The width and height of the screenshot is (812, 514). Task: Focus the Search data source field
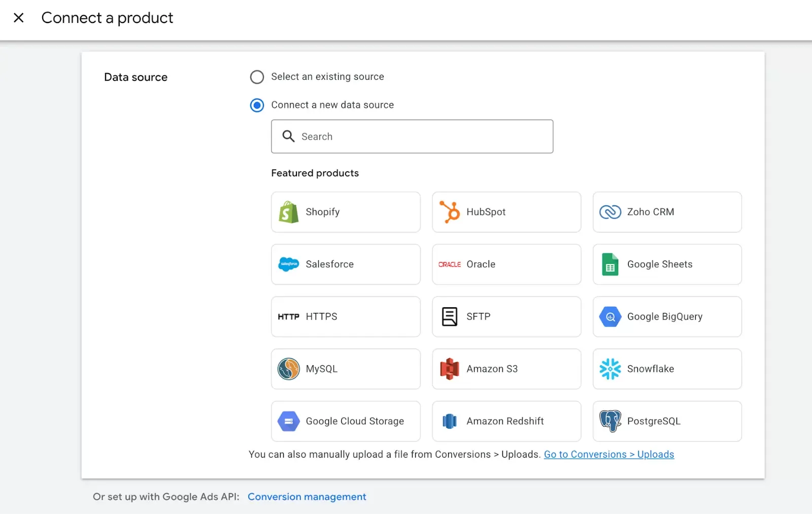point(412,136)
